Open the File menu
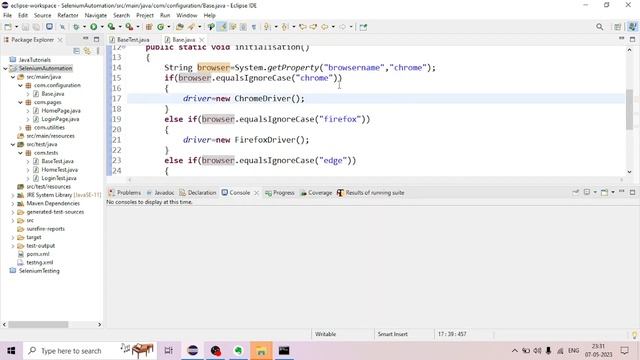Image resolution: width=640 pixels, height=360 pixels. 7,15
